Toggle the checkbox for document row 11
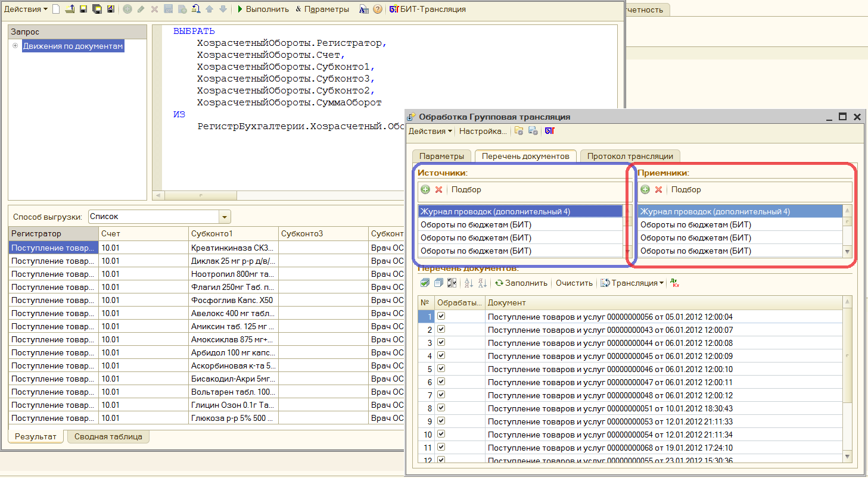 (441, 447)
